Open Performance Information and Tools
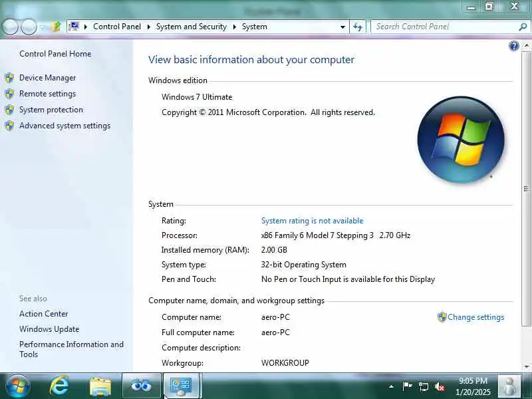Viewport: 532px width, 399px height. pos(71,349)
